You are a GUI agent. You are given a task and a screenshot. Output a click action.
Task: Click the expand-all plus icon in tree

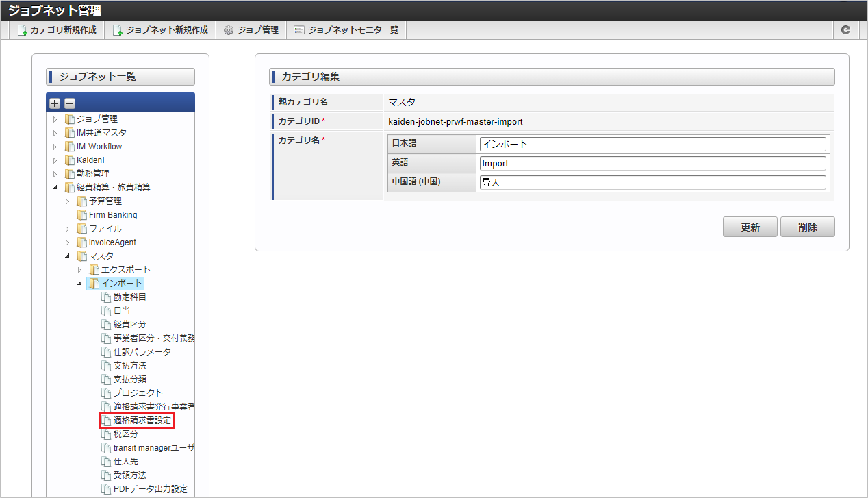pyautogui.click(x=55, y=103)
